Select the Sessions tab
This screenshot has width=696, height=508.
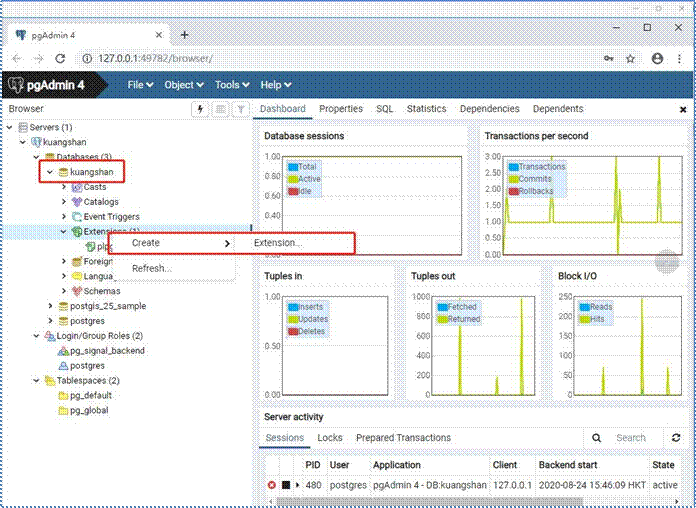(x=285, y=438)
